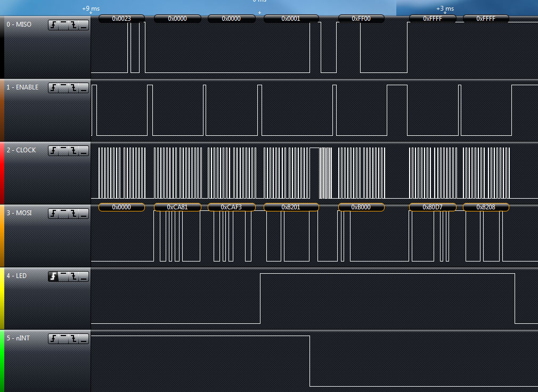Click the brown color bar of ENABLE channel
Screen dimensions: 538x392
click(x=2, y=110)
